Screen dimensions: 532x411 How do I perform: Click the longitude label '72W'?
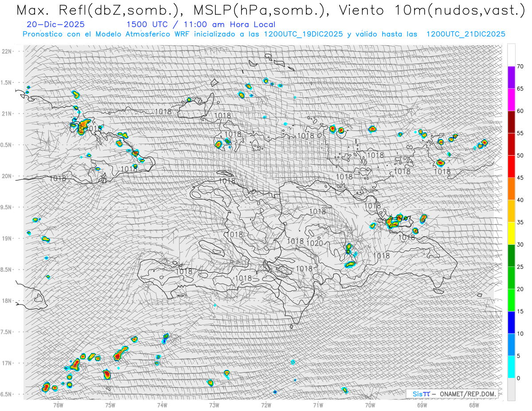tap(266, 404)
